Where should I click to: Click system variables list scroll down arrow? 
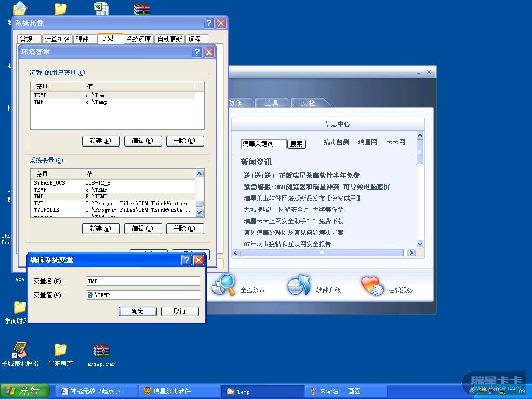(x=199, y=212)
